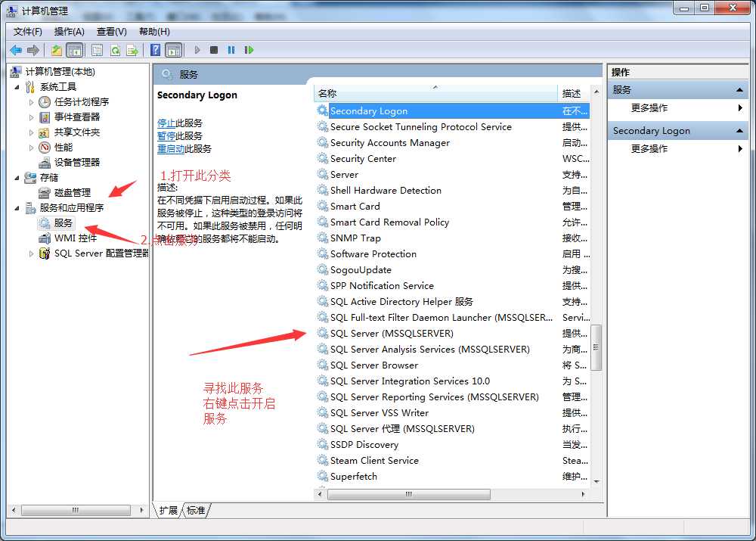Open the 文件(F) menu
756x541 pixels.
(27, 32)
